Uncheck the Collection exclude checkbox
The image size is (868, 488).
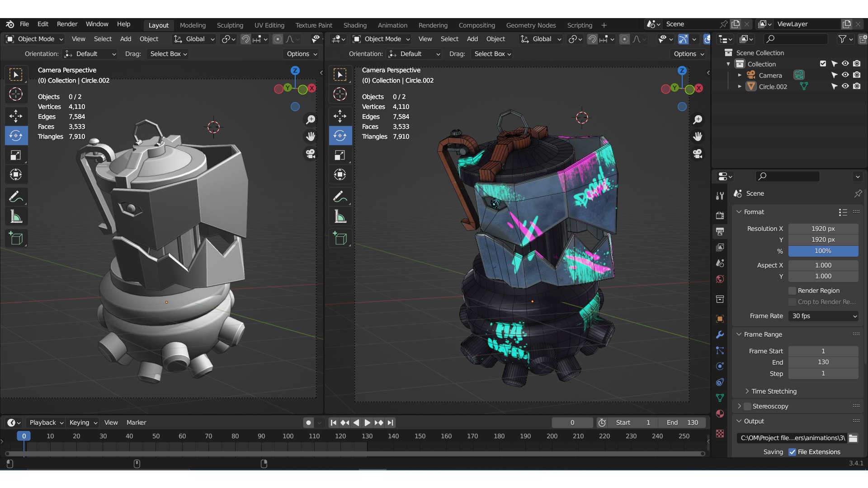(x=823, y=64)
